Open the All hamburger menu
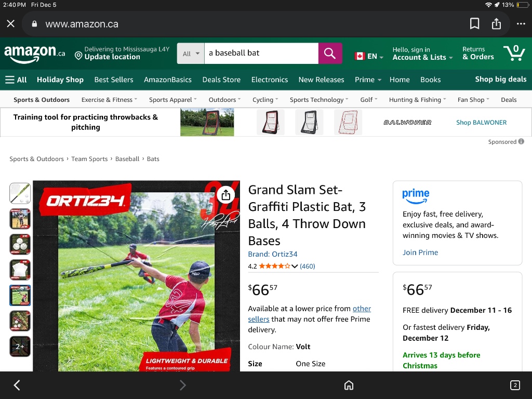532x399 pixels. click(x=16, y=79)
